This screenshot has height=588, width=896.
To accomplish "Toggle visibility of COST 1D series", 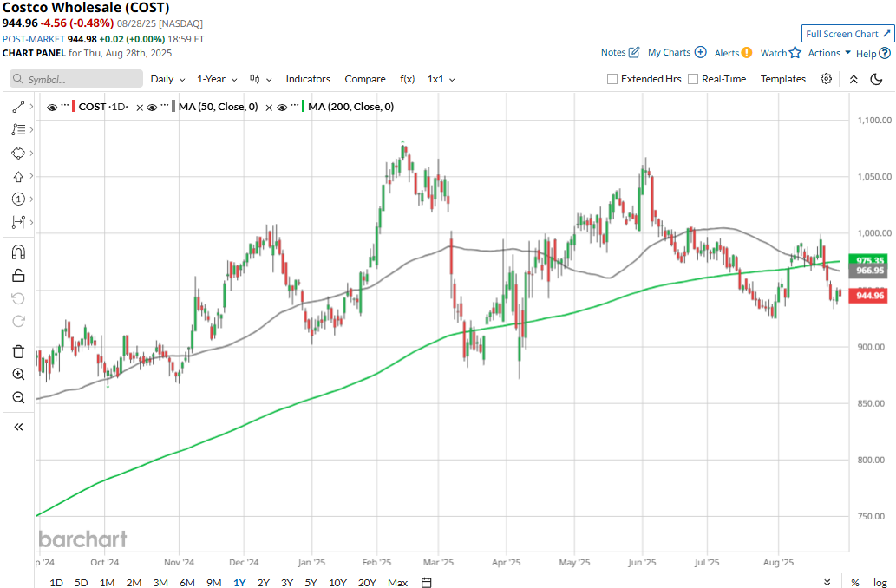I will [52, 108].
